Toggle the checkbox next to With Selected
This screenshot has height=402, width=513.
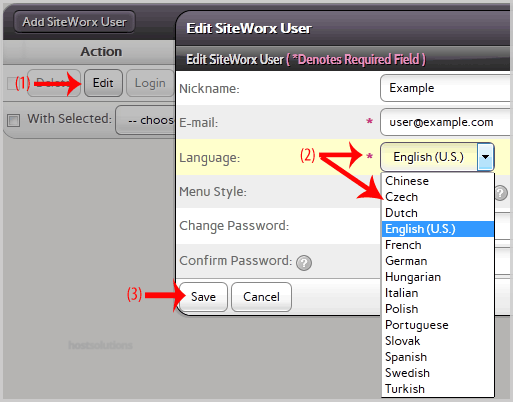pyautogui.click(x=14, y=120)
